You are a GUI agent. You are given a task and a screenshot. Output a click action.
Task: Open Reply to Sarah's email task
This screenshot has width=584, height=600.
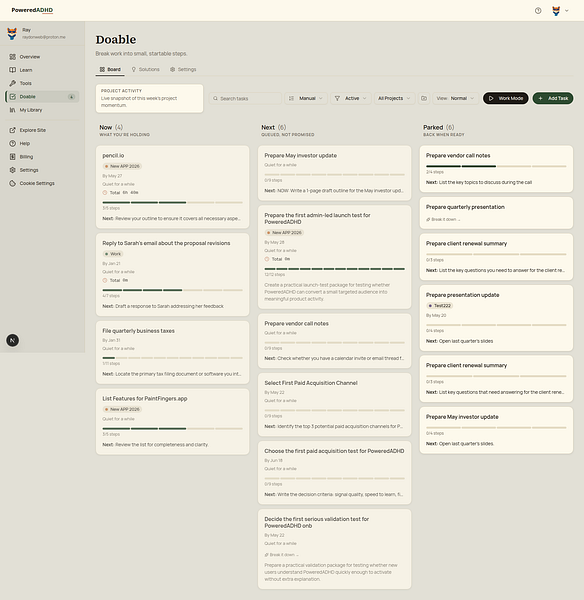point(166,243)
